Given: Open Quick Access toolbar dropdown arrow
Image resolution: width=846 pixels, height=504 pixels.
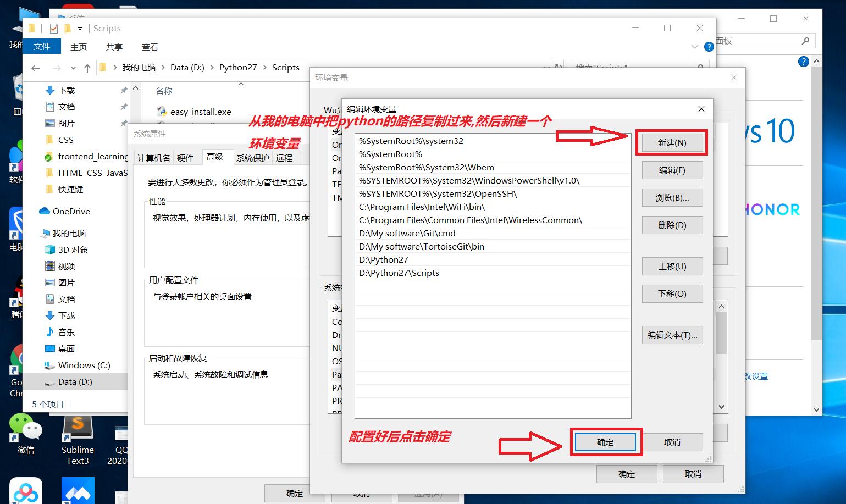Looking at the screenshot, I should point(80,29).
